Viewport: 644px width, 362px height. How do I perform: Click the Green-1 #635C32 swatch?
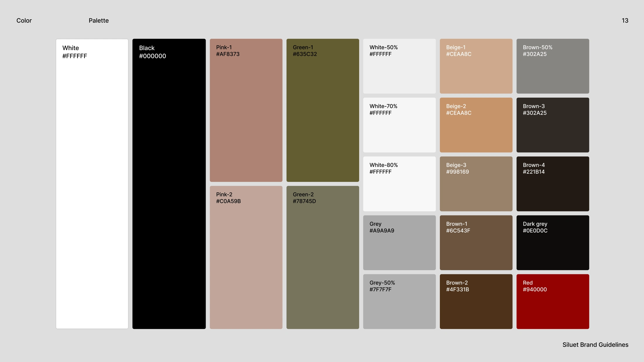pyautogui.click(x=323, y=110)
